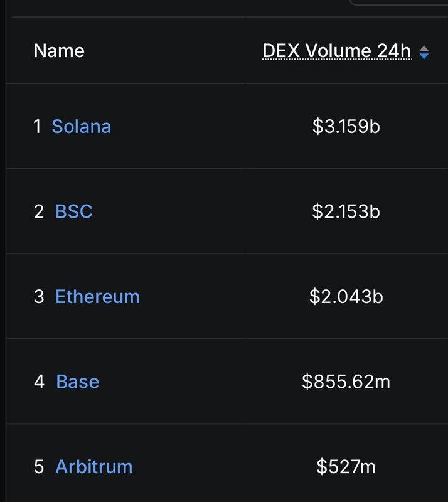
Task: Open the Solana chain link
Action: [x=81, y=126]
